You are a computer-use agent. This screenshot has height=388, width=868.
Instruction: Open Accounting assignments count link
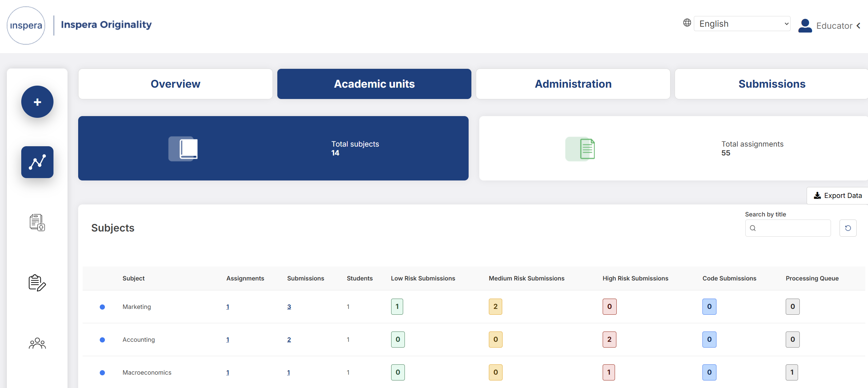(x=228, y=340)
